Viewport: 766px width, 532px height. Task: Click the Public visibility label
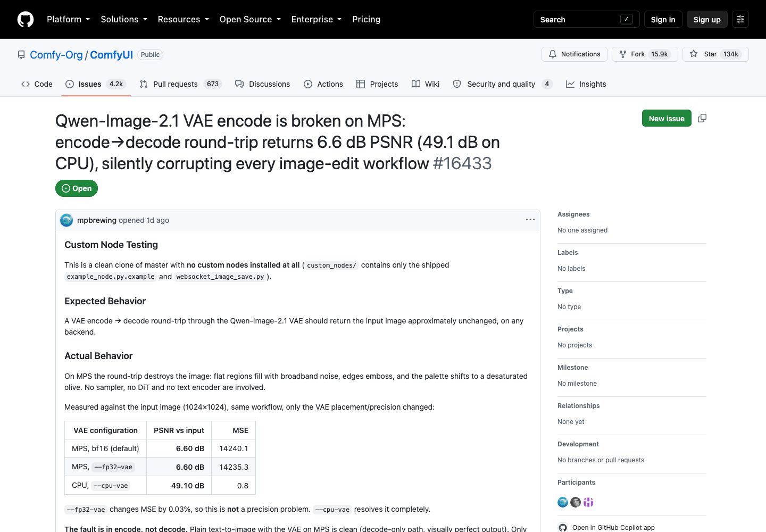(x=150, y=55)
